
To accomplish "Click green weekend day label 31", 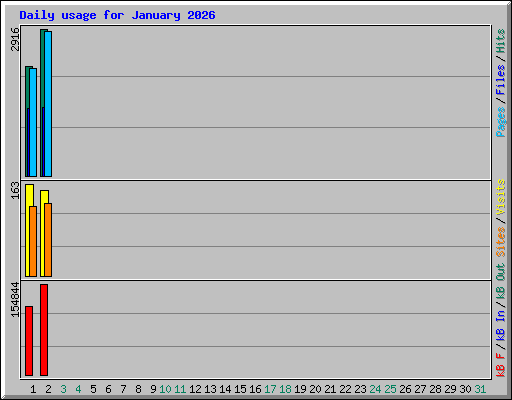I will [x=480, y=389].
